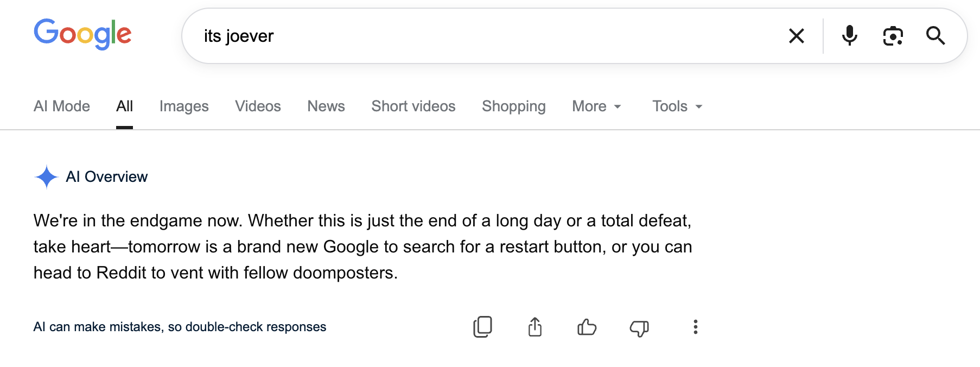The height and width of the screenshot is (367, 980).
Task: Submit search with magnifying glass icon
Action: tap(936, 36)
